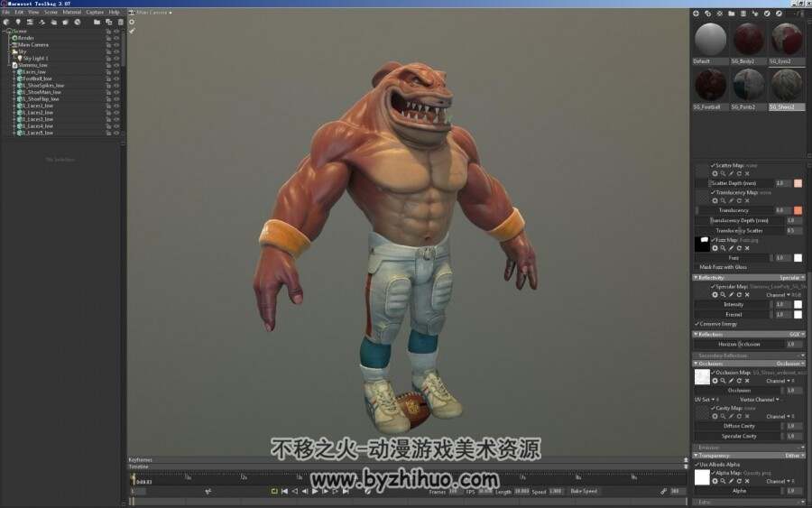Toggle the Mask Fuzz with Gloss option
This screenshot has width=812, height=508.
point(723,267)
